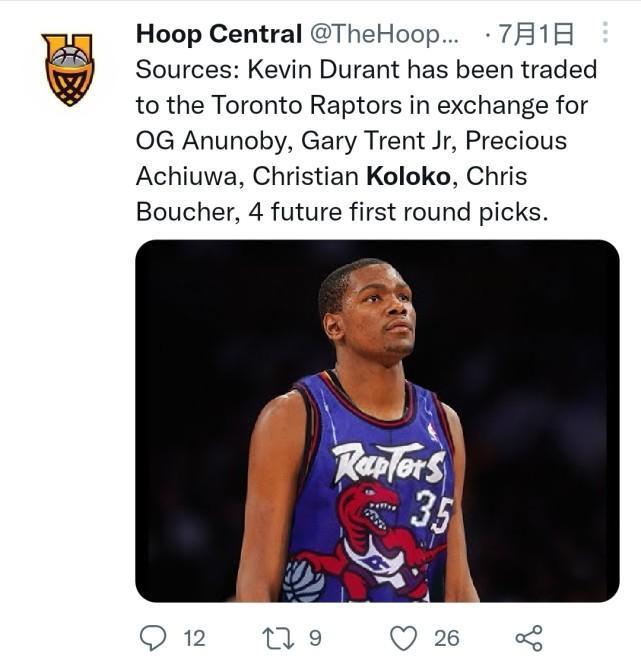
Task: Open the Hoop Central profile avatar
Action: 68,69
